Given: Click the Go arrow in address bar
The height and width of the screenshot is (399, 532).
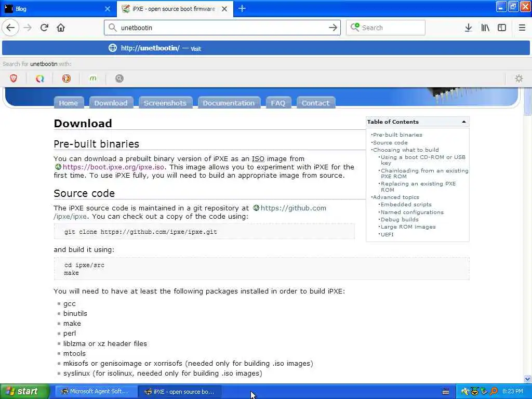Looking at the screenshot, I should click(333, 28).
